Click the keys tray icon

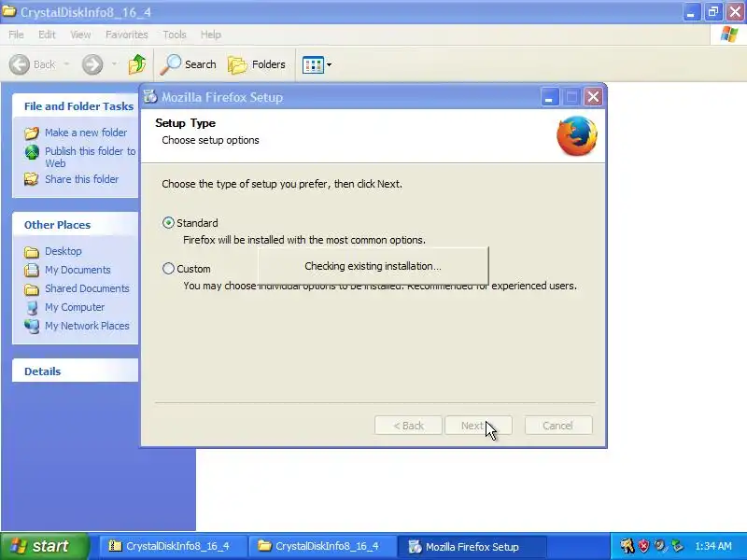(627, 546)
